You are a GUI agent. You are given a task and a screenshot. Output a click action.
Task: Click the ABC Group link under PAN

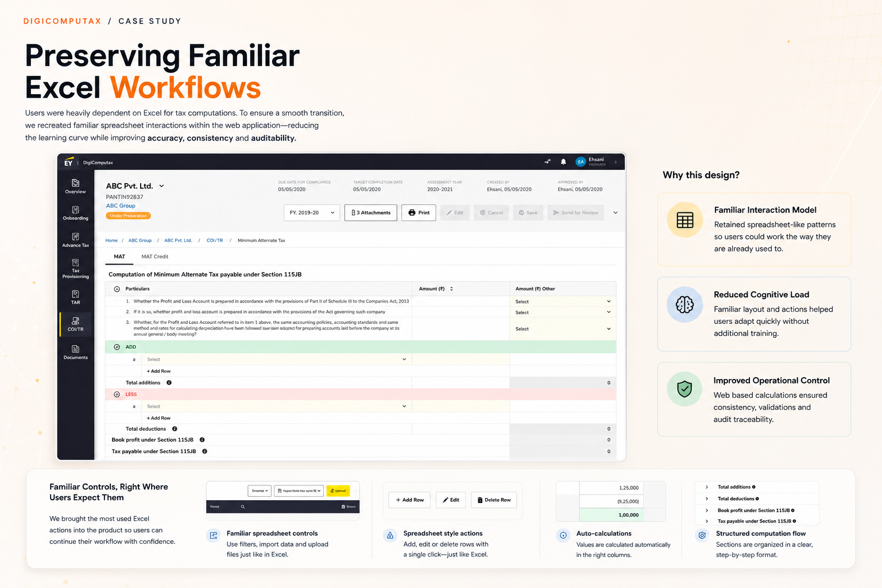click(x=121, y=206)
